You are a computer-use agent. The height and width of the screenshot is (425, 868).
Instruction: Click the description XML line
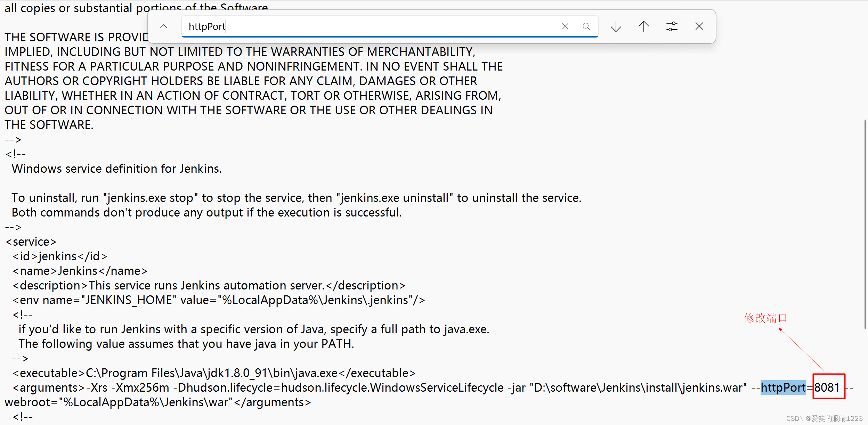(x=209, y=285)
